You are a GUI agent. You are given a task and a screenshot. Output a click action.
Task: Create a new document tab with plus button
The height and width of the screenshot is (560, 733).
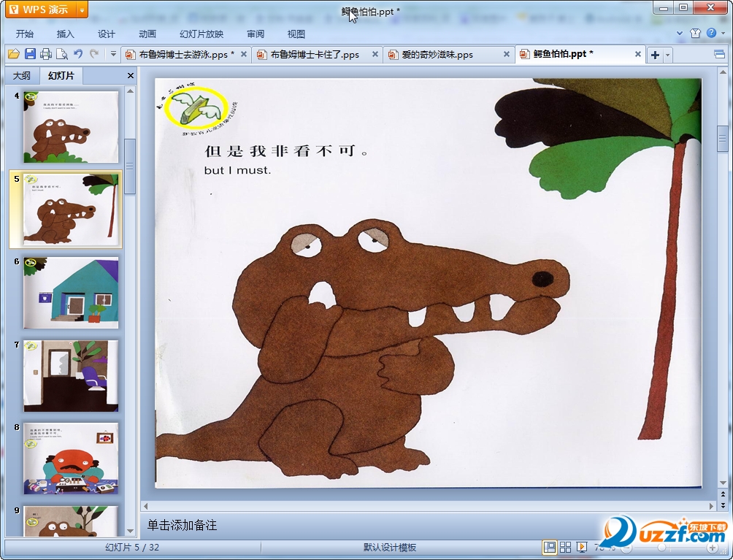point(655,55)
